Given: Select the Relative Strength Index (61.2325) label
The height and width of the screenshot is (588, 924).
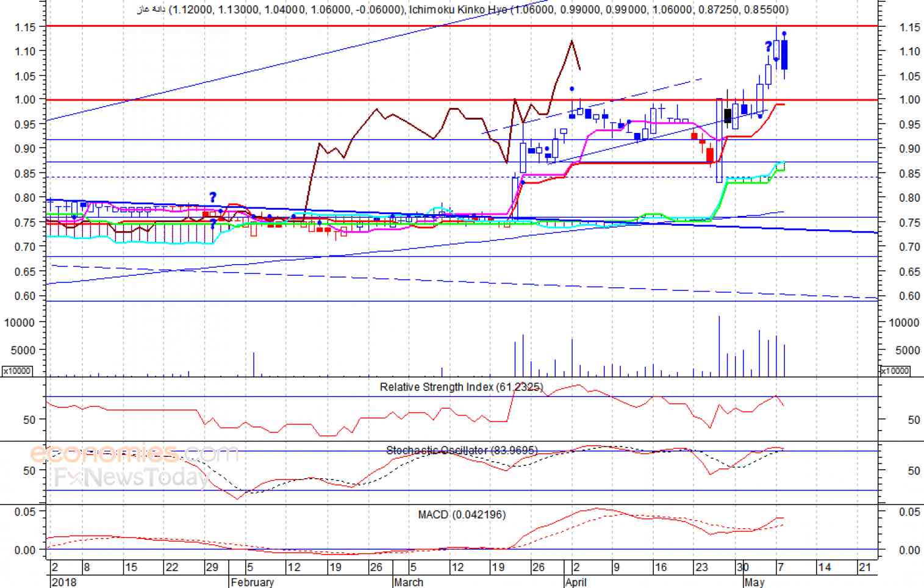Looking at the screenshot, I should click(461, 387).
